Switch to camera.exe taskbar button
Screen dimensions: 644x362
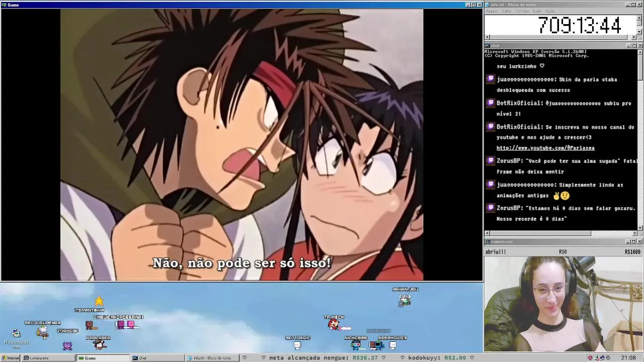click(49, 358)
